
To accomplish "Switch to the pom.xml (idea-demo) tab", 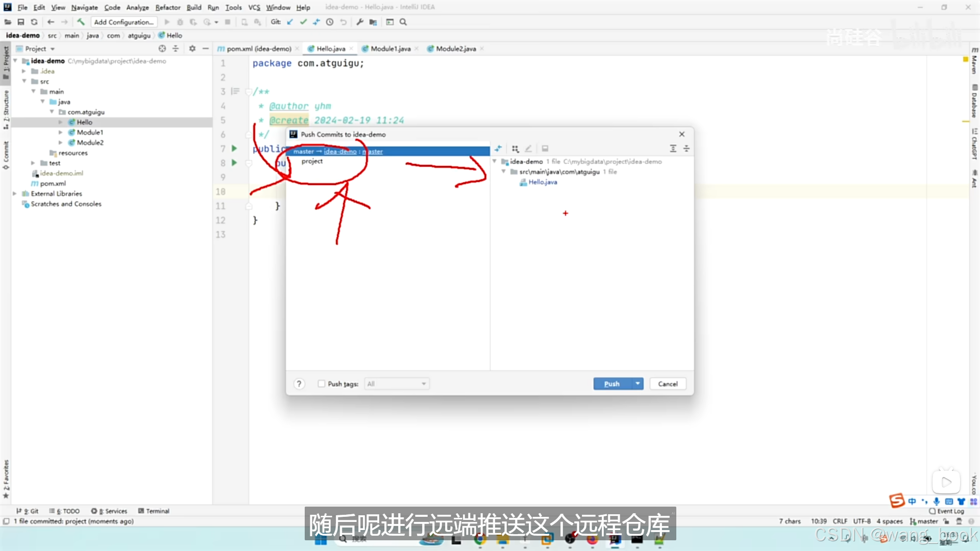I will click(x=259, y=48).
